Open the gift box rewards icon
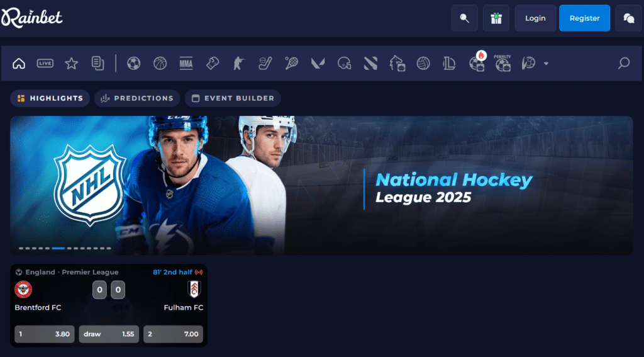Screen dimensions: 644x357 pyautogui.click(x=496, y=18)
